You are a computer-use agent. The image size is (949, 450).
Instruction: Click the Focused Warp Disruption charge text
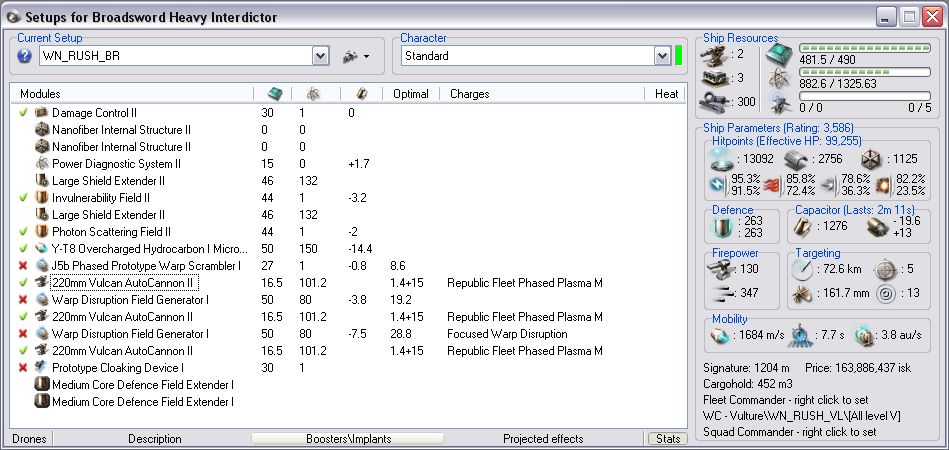coord(507,333)
